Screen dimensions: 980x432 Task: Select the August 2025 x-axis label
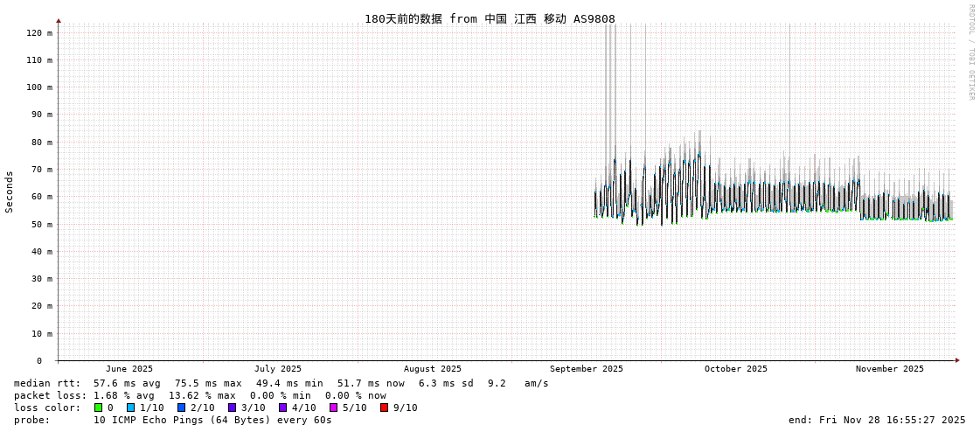(432, 369)
